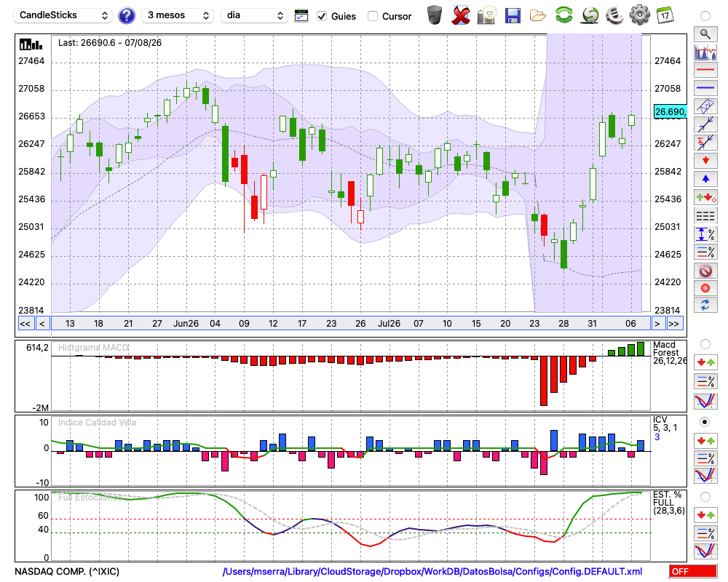Image resolution: width=728 pixels, height=582 pixels.
Task: Click the trash can icon
Action: pos(435,15)
